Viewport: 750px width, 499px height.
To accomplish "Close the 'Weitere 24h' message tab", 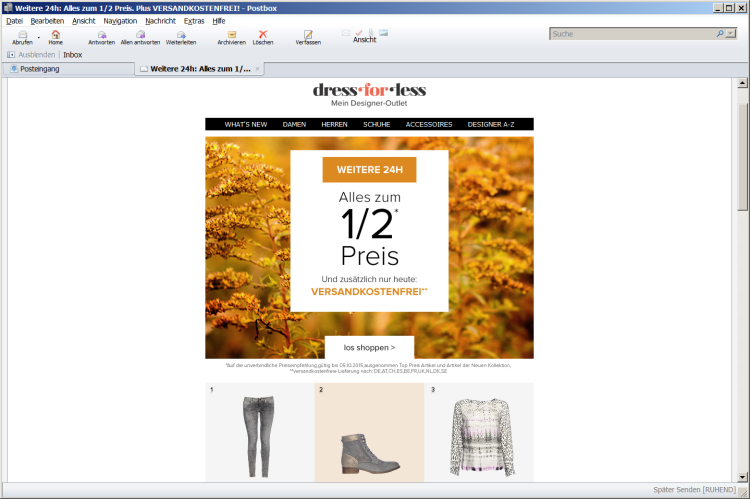I will click(258, 69).
